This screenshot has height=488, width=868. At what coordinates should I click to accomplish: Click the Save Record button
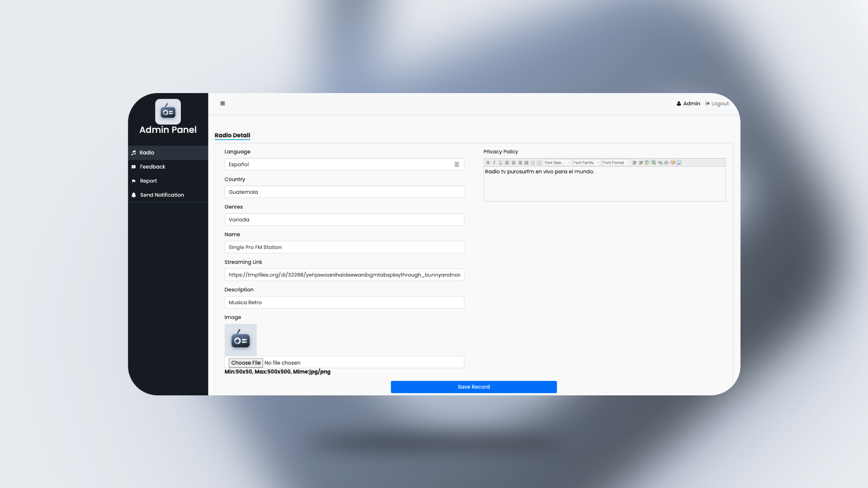pyautogui.click(x=473, y=387)
